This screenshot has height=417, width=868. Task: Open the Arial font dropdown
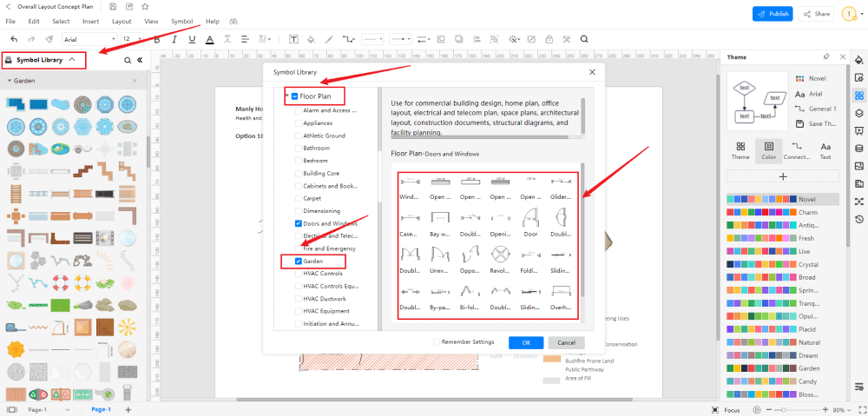[89, 39]
